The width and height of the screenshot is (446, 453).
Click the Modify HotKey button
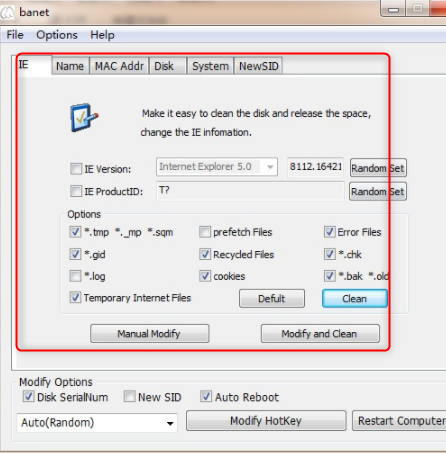click(266, 421)
